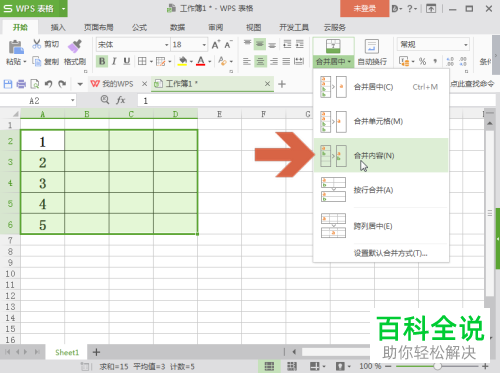500x373 pixels.
Task: Click the undo arrow icon
Action: 49,84
